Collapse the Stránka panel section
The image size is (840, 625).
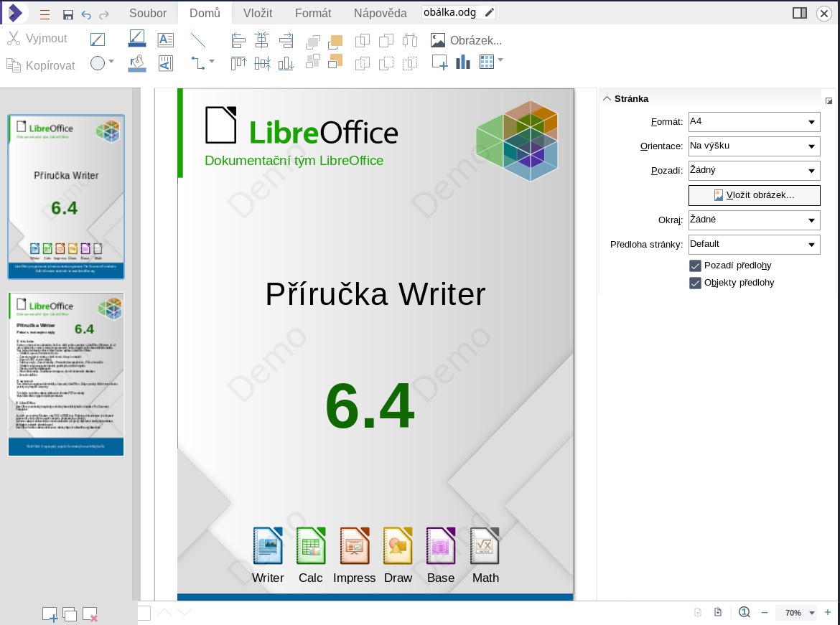click(607, 98)
